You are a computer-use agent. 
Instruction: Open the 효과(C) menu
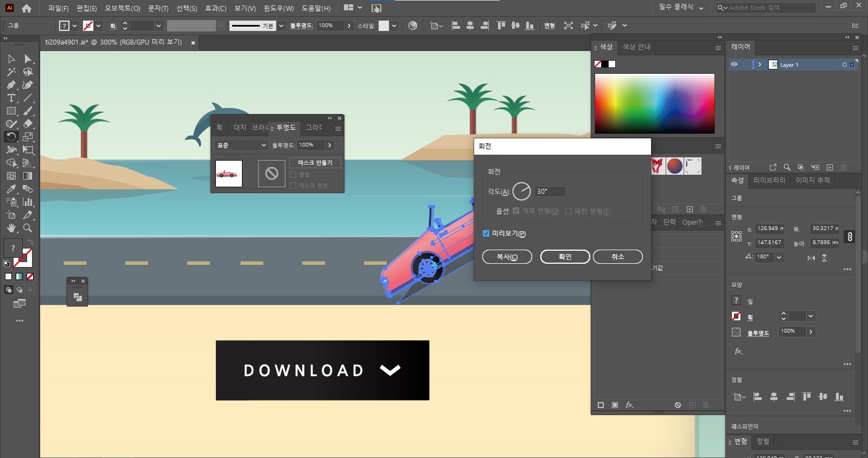[215, 8]
